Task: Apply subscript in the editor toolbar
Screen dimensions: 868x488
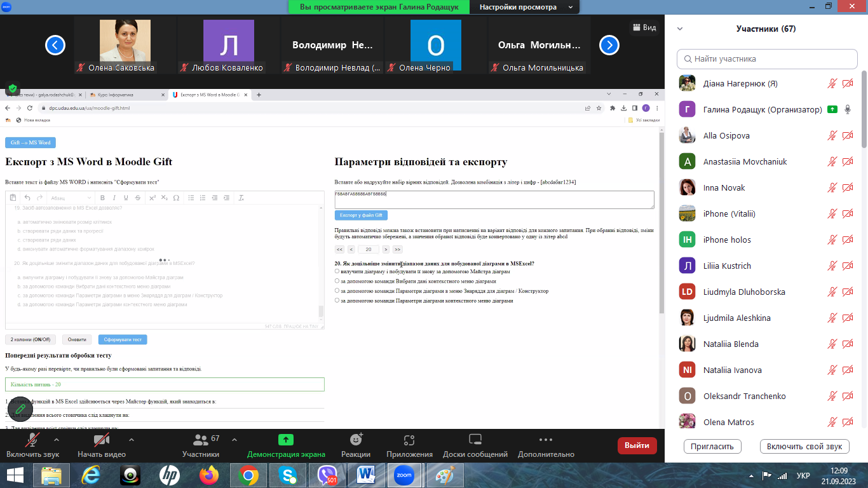Action: point(165,198)
